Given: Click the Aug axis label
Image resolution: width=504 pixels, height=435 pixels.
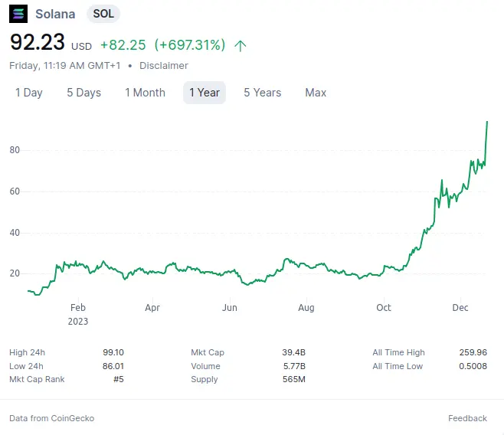Looking at the screenshot, I should (x=306, y=308).
